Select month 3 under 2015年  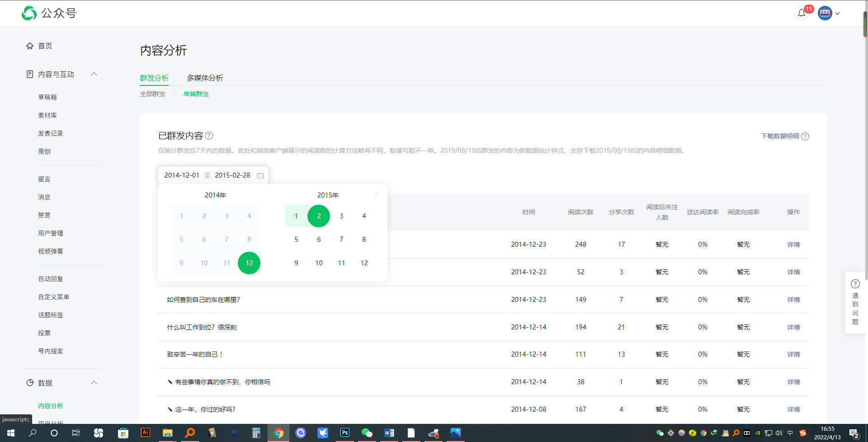point(341,216)
